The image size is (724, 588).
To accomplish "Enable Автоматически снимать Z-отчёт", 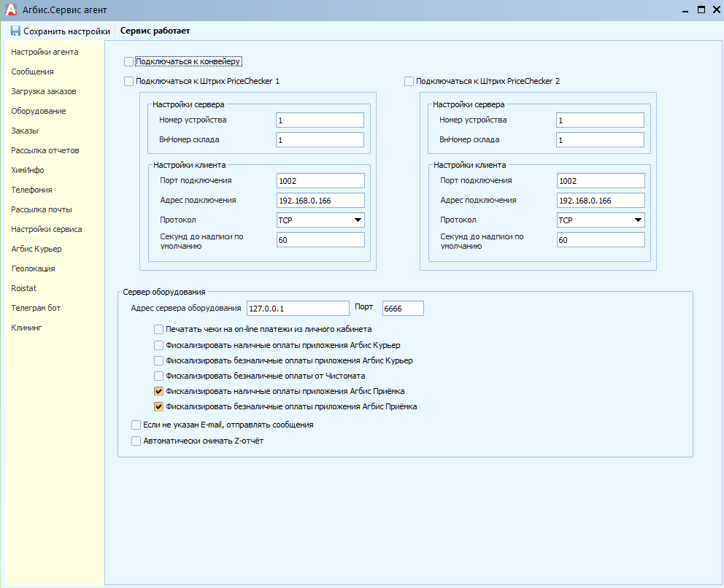I will [x=136, y=441].
